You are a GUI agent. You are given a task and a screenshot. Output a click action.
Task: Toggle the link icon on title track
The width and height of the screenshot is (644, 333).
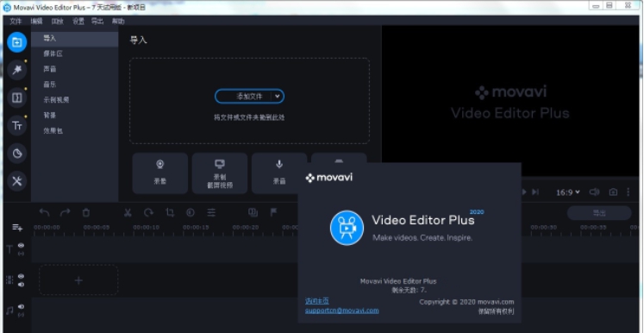tap(21, 254)
